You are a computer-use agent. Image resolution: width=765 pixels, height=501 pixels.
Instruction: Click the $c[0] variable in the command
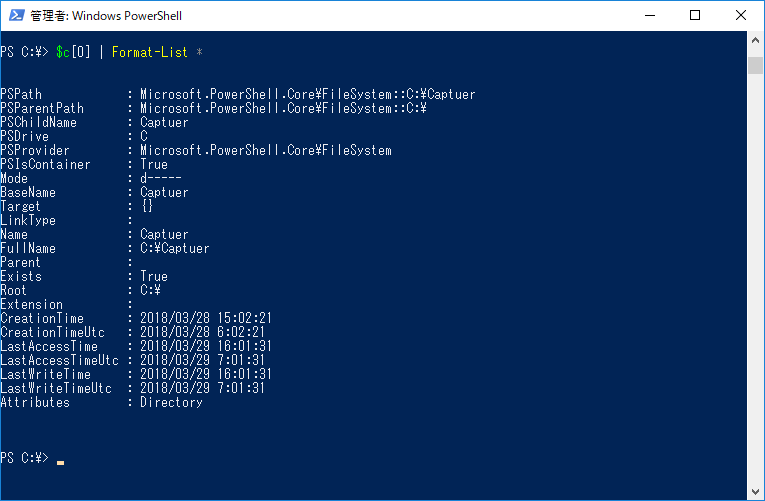coord(75,52)
